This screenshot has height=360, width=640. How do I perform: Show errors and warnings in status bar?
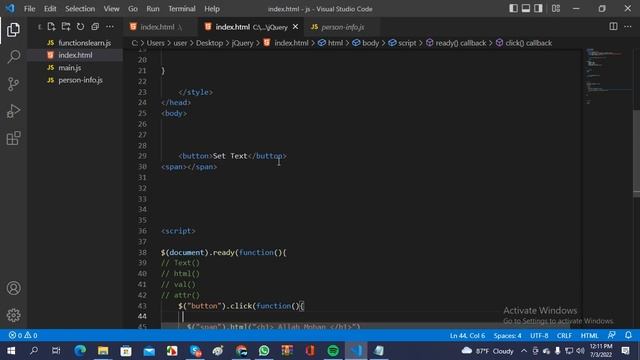[23, 336]
